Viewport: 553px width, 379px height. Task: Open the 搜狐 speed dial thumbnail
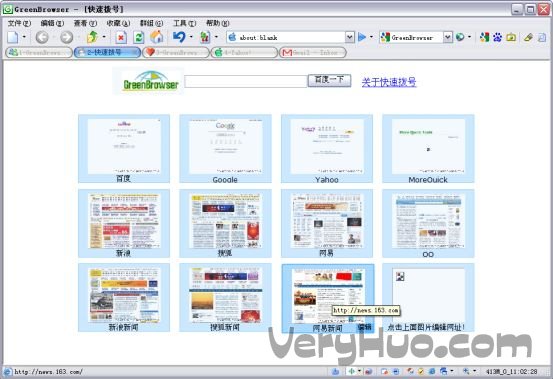[x=225, y=221]
